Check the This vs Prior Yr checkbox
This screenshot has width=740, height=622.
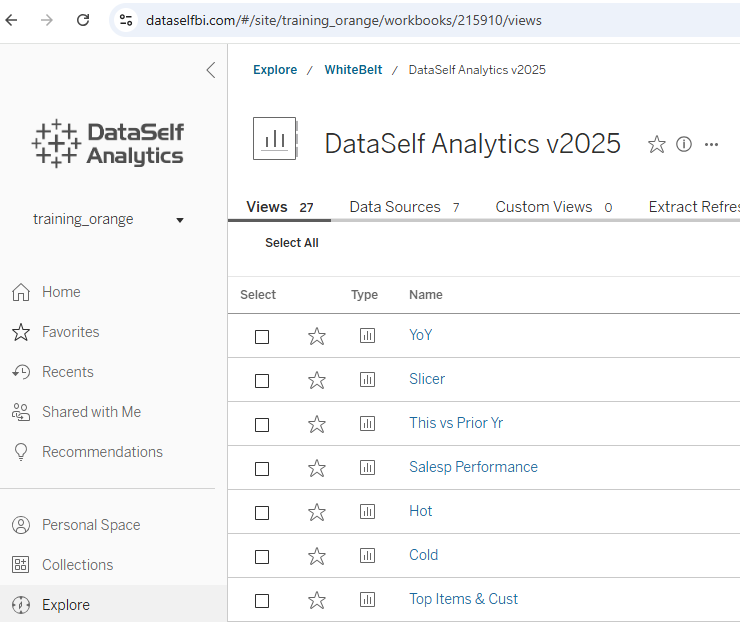tap(262, 425)
